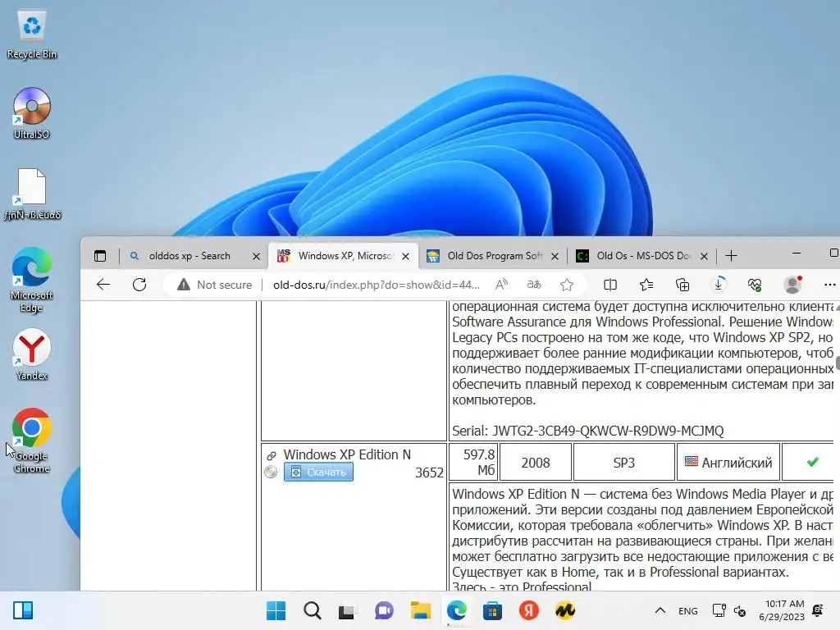Enable split screen in Edge
Viewport: 840px width, 630px height.
coord(610,285)
